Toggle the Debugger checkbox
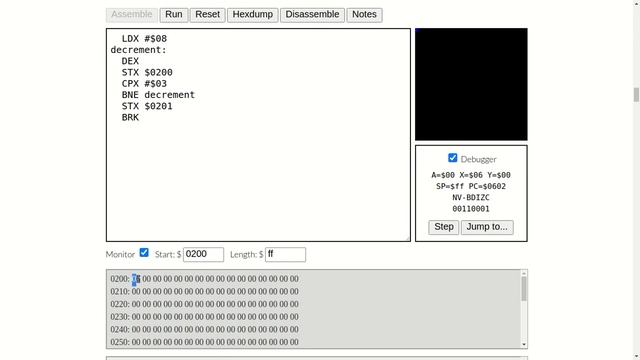This screenshot has height=360, width=640. point(452,158)
